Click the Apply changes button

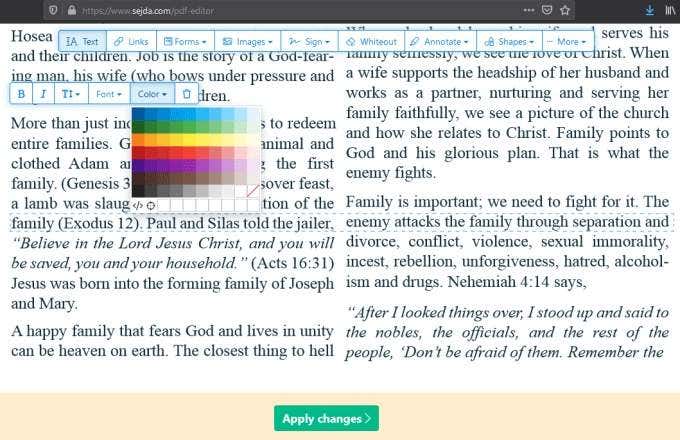click(x=326, y=418)
